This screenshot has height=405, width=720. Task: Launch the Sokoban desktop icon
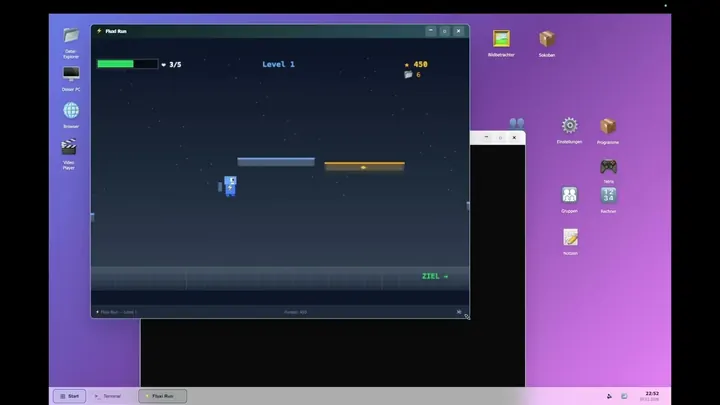[547, 43]
